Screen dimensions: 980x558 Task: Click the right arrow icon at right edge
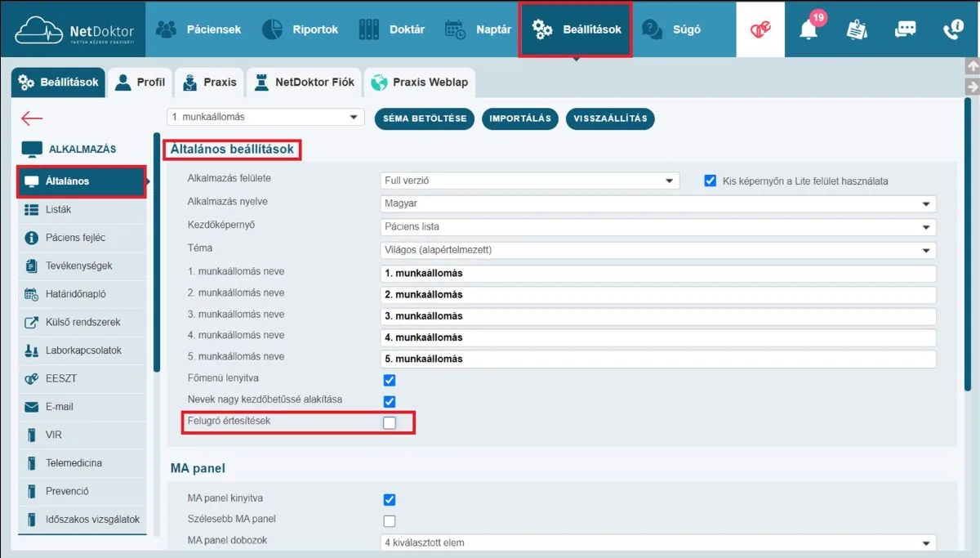972,86
